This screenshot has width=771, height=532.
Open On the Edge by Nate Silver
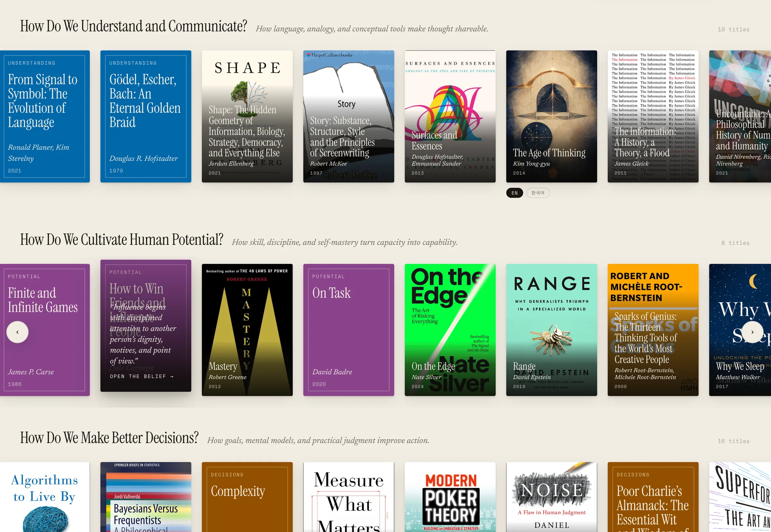[x=450, y=330]
